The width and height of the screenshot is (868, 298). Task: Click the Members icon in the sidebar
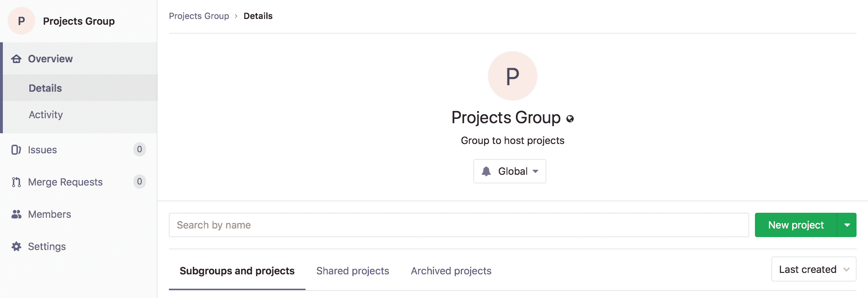[x=16, y=214]
